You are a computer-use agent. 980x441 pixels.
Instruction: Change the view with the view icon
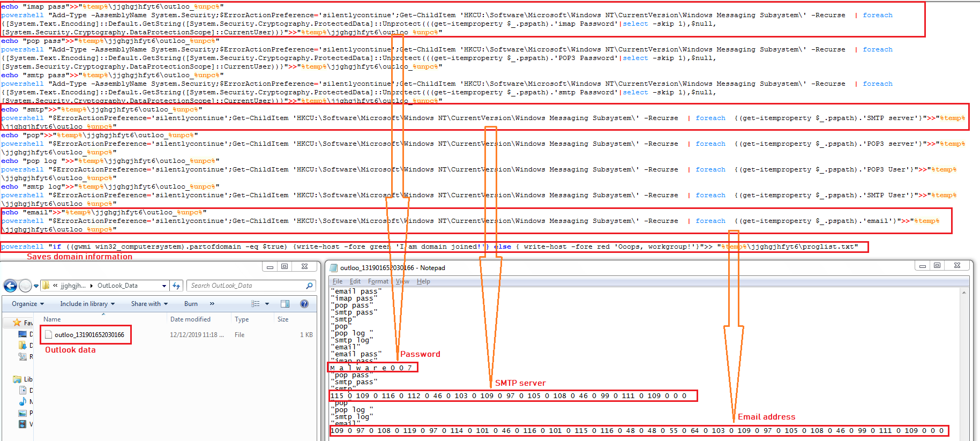[256, 304]
